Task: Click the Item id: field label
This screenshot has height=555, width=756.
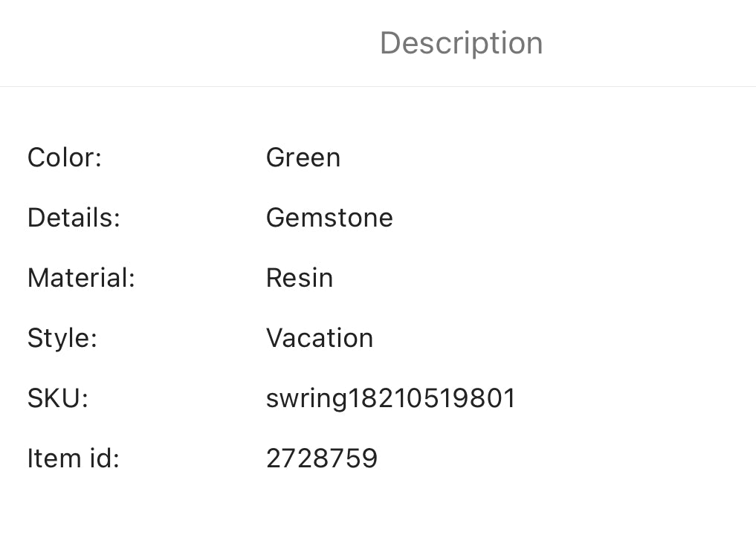Action: [x=73, y=458]
